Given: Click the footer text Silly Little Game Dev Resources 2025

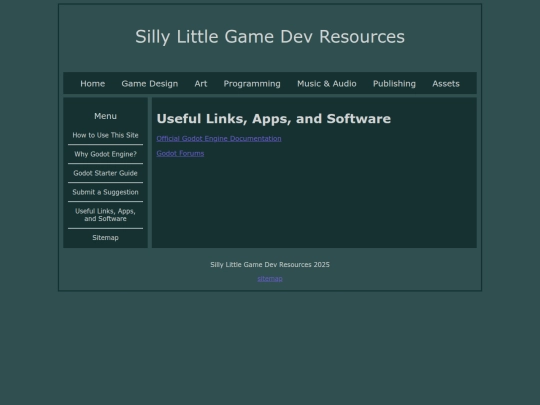Looking at the screenshot, I should click(x=270, y=264).
